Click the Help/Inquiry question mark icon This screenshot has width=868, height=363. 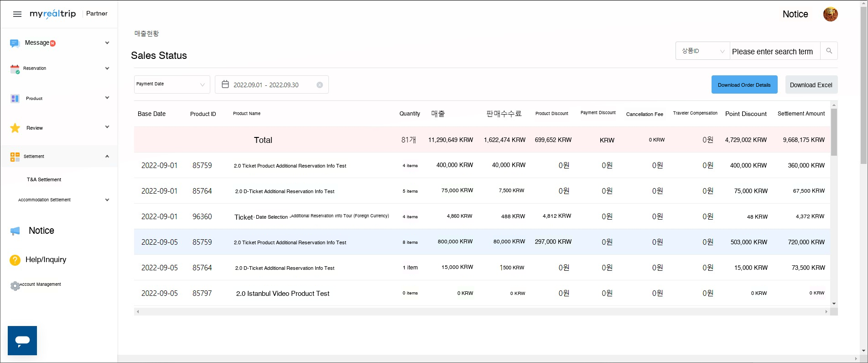pyautogui.click(x=15, y=260)
